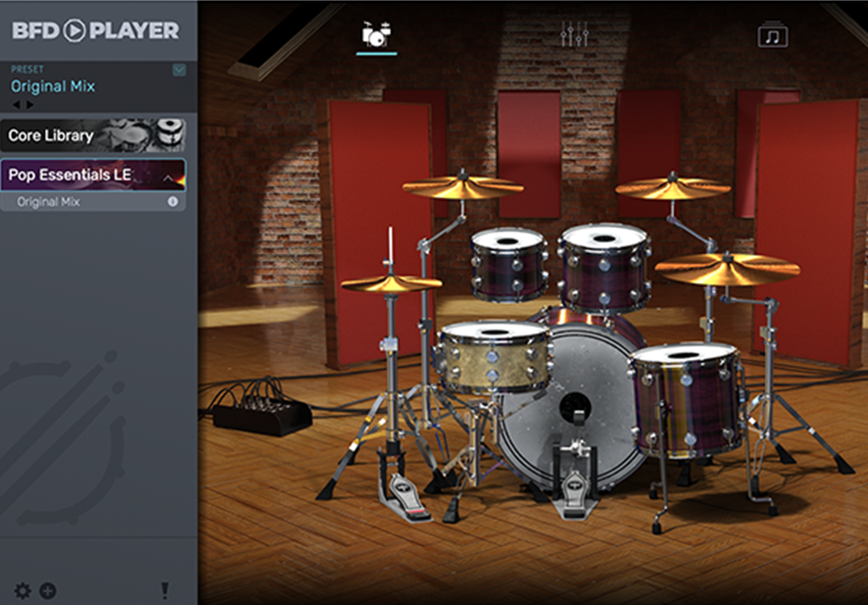Image resolution: width=868 pixels, height=605 pixels.
Task: Go to the next preset with right arrow
Action: click(x=30, y=104)
